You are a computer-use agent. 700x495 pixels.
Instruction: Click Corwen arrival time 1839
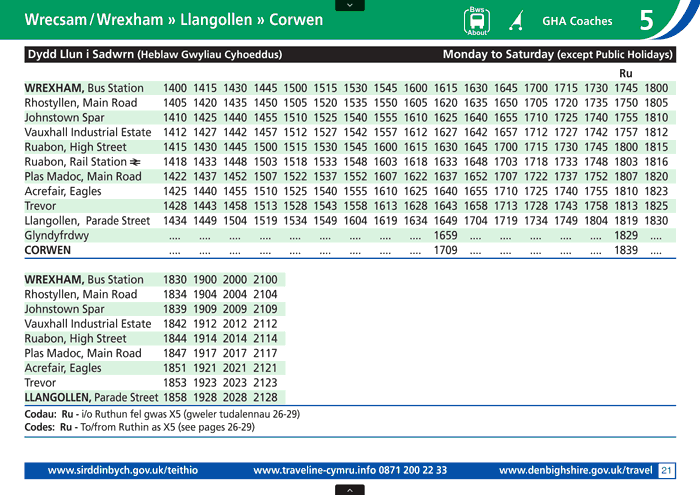626,250
